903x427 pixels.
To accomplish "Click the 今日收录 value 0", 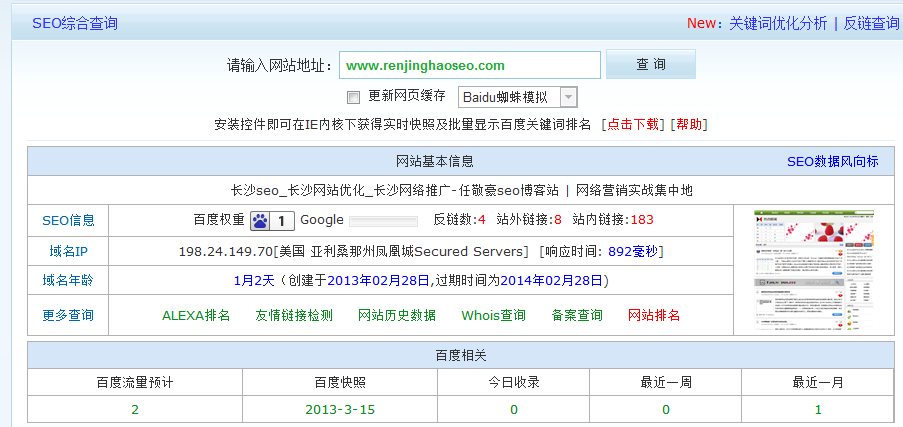I will pos(514,410).
